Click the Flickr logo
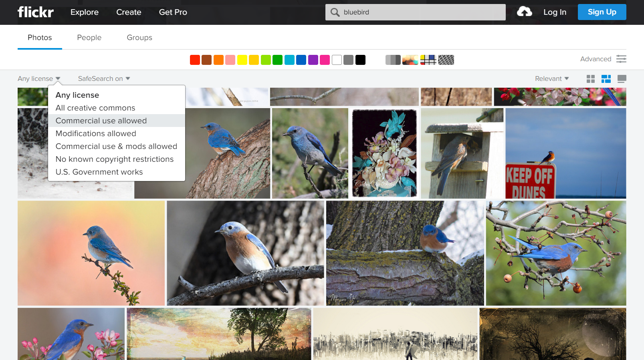This screenshot has height=360, width=644. (x=35, y=12)
